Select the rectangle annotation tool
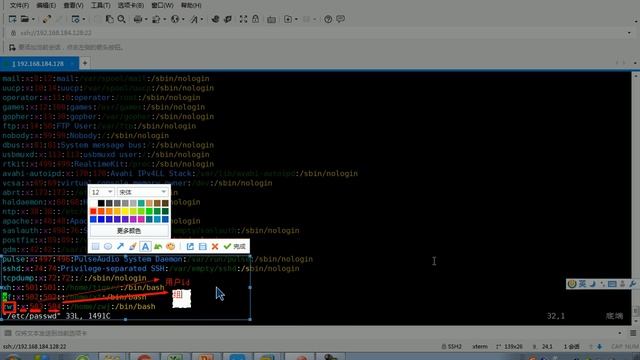The image size is (640, 360). point(96,247)
